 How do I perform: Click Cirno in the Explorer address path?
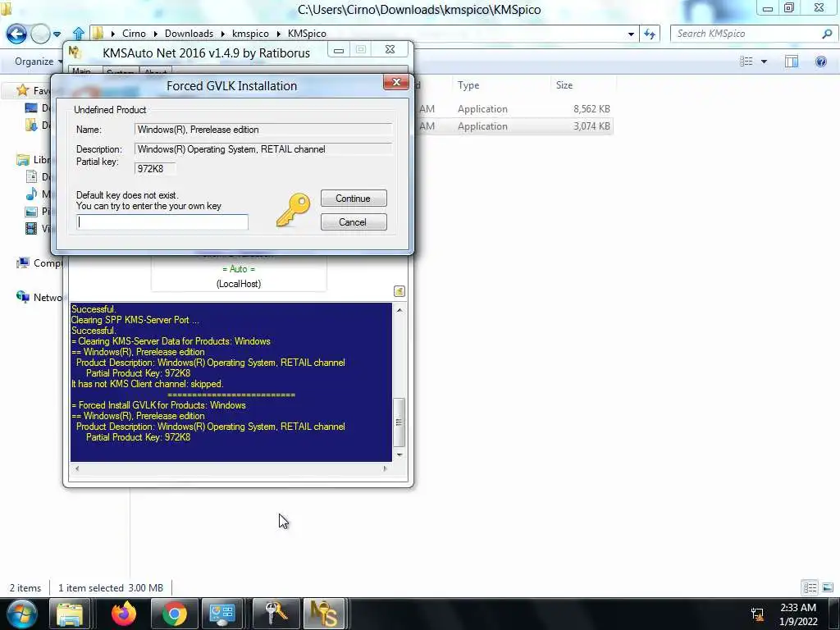[x=134, y=33]
